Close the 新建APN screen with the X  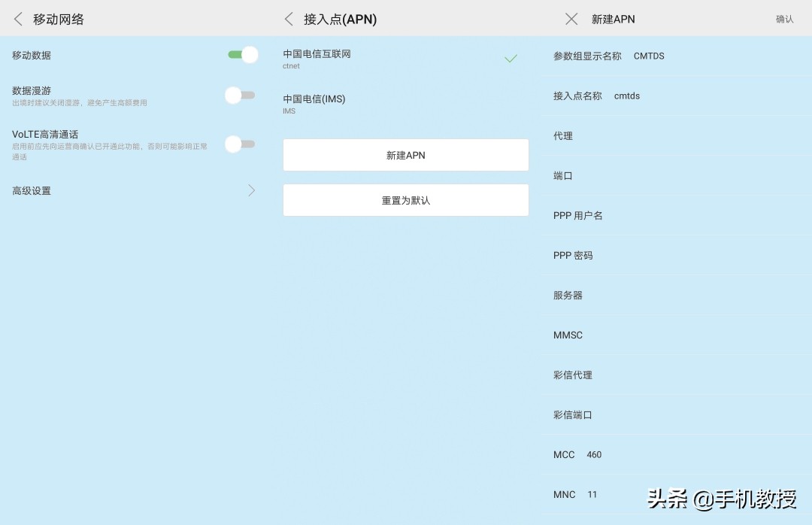[571, 19]
